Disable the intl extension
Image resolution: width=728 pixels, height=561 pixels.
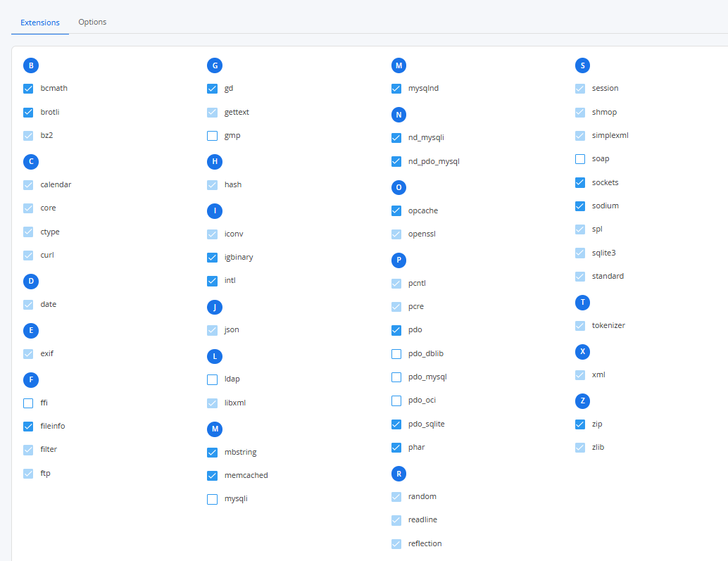[212, 281]
